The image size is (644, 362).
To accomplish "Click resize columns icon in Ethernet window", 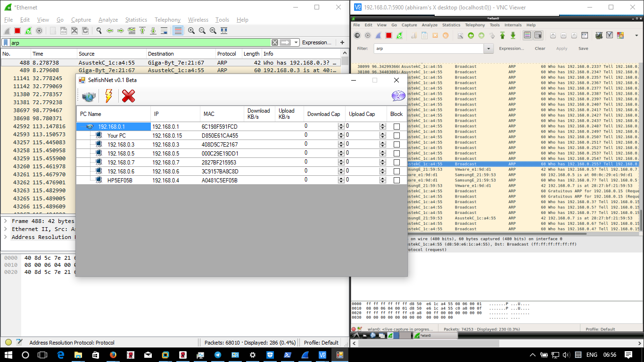I will pyautogui.click(x=224, y=31).
